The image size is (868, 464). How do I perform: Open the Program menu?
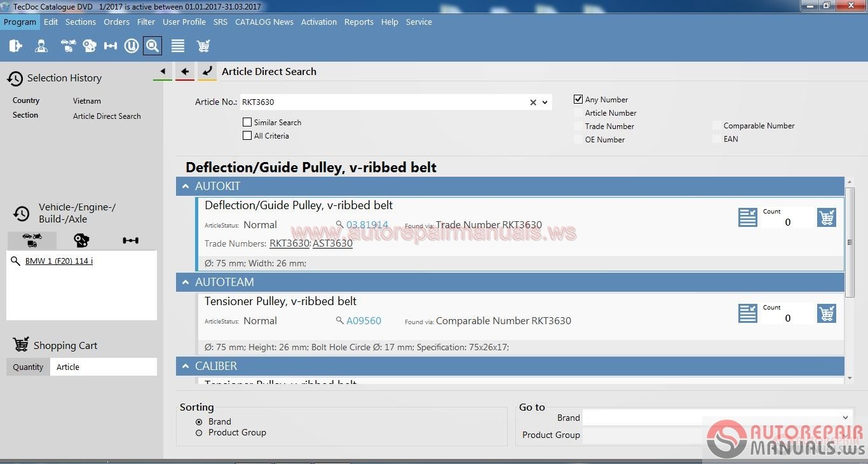pyautogui.click(x=20, y=22)
